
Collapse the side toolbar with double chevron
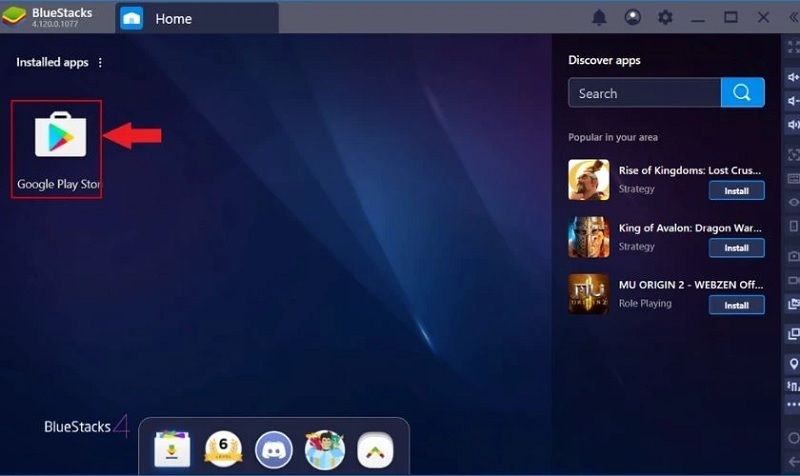[793, 17]
